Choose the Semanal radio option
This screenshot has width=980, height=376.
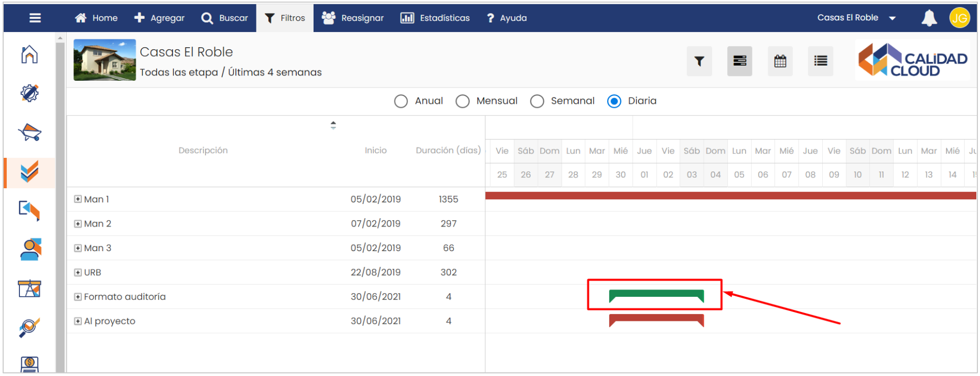[x=537, y=101]
